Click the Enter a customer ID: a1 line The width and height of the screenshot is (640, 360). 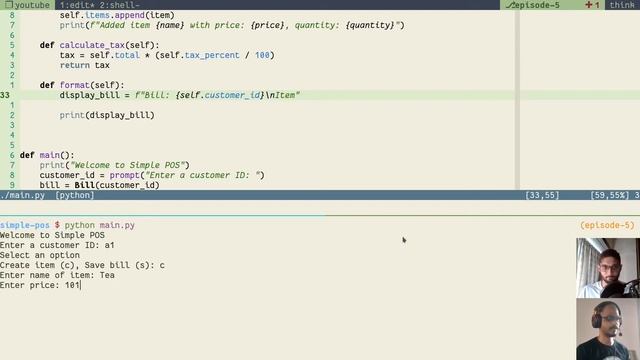click(x=57, y=245)
